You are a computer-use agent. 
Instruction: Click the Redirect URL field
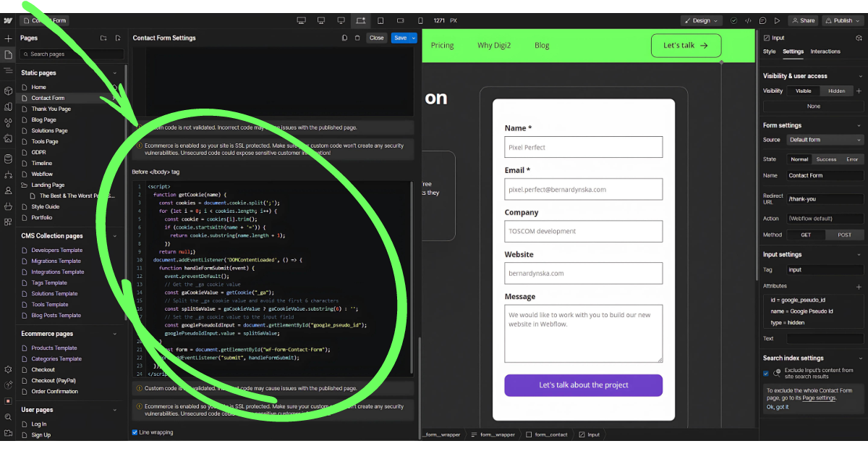click(825, 198)
